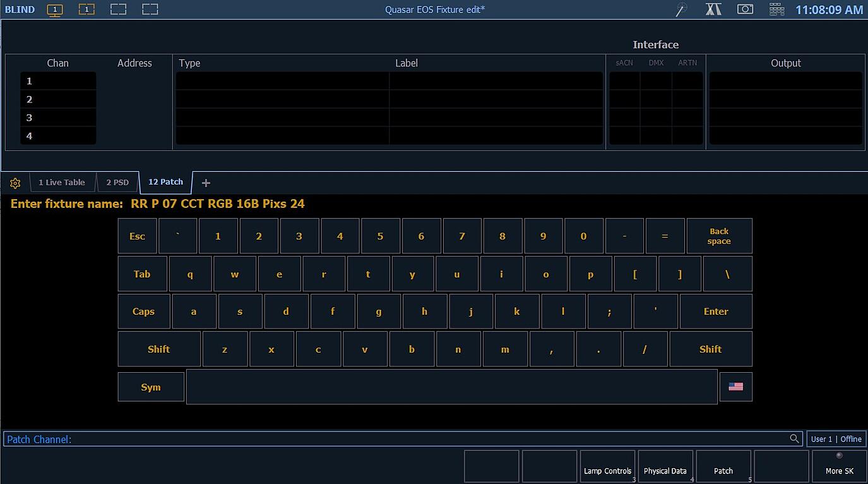Image resolution: width=868 pixels, height=484 pixels.
Task: Toggle the Sym key on the virtual keyboard
Action: pyautogui.click(x=150, y=386)
